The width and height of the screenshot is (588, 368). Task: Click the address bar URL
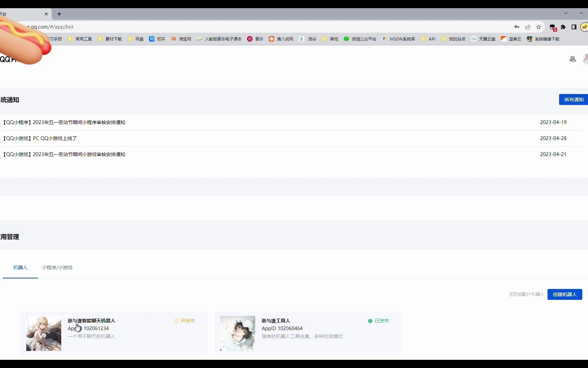tap(51, 27)
